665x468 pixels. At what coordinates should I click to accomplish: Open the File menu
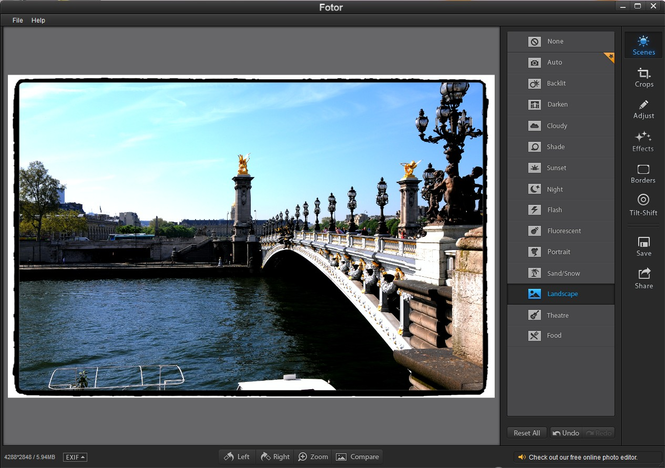[x=17, y=20]
